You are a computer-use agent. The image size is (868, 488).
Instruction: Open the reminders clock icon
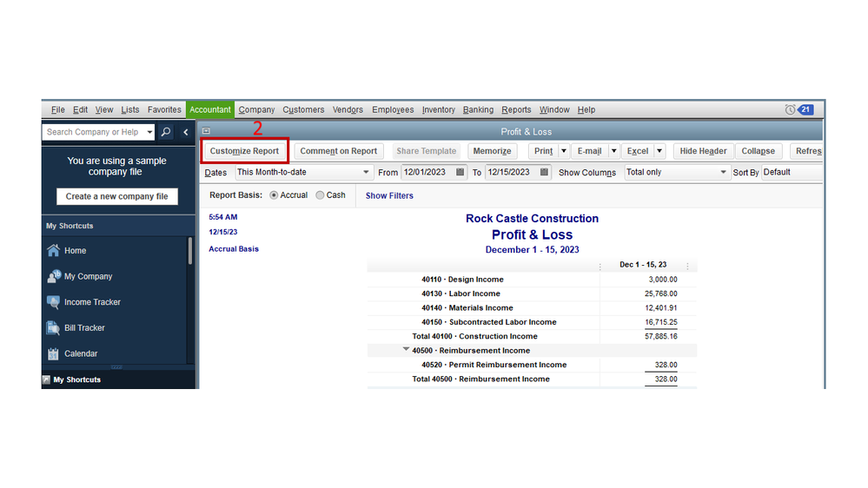click(790, 109)
